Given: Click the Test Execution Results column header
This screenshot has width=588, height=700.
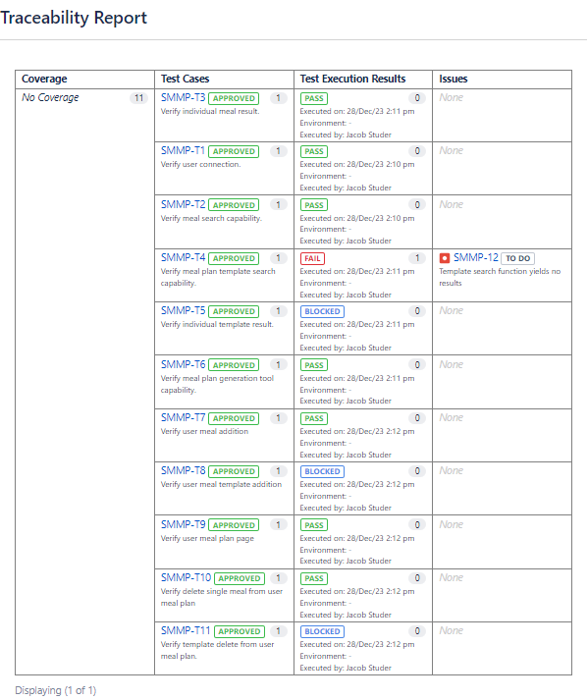Looking at the screenshot, I should point(352,79).
